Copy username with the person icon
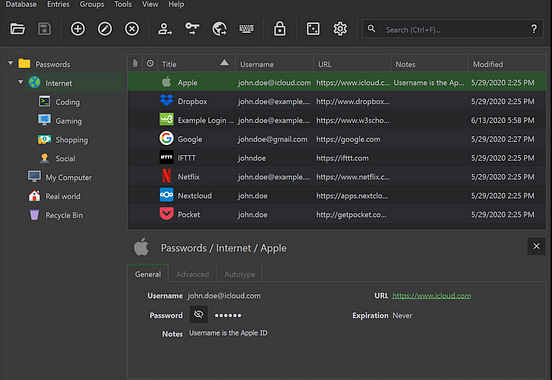The width and height of the screenshot is (552, 380). pos(165,29)
